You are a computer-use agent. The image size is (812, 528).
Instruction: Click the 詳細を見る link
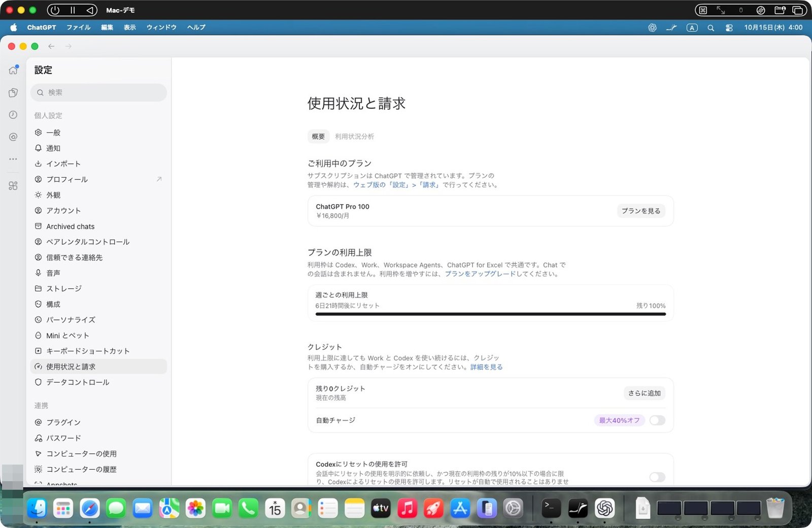486,367
